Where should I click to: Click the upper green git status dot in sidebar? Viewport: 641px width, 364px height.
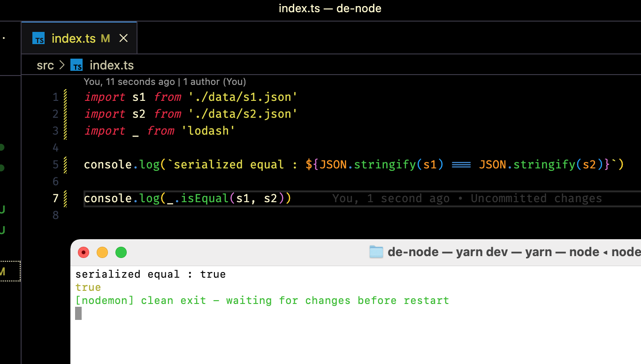2,147
